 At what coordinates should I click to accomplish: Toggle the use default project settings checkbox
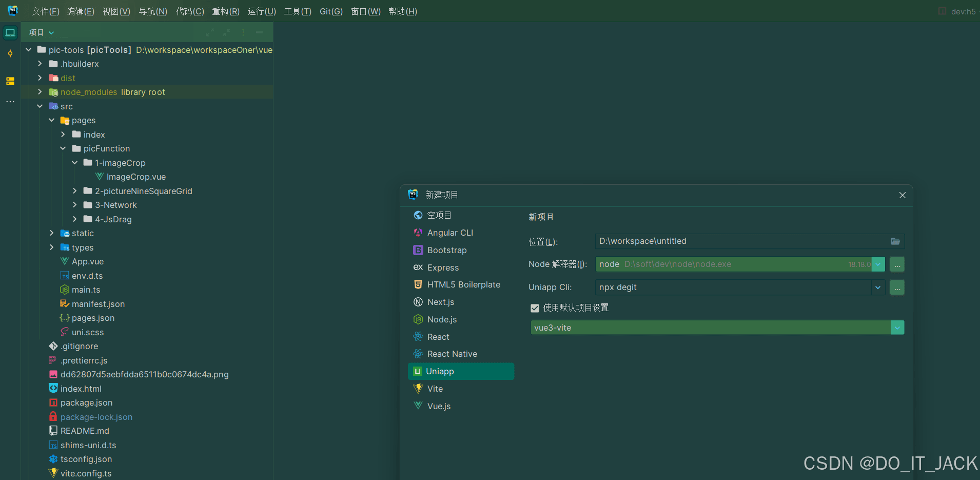point(535,308)
